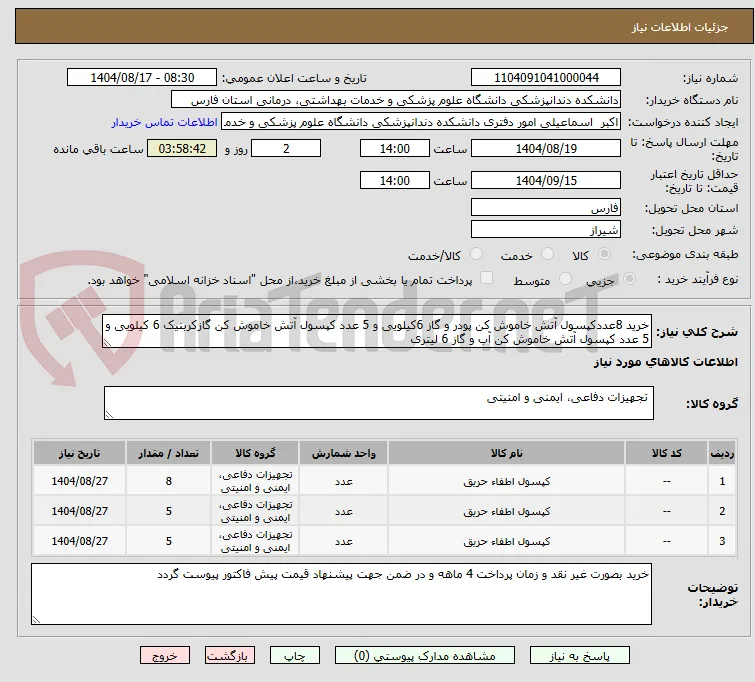Click the پاسخ به نیاز button
Viewport: 755px width, 682px height.
pyautogui.click(x=580, y=656)
